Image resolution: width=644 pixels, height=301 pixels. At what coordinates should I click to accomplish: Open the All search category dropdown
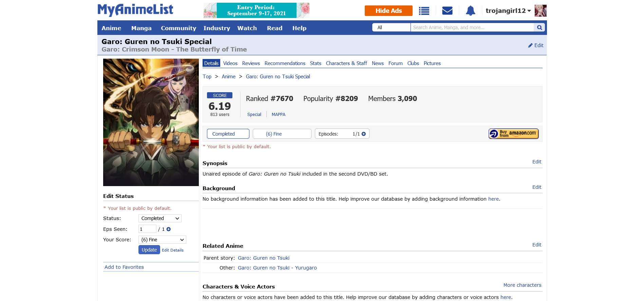pos(391,27)
